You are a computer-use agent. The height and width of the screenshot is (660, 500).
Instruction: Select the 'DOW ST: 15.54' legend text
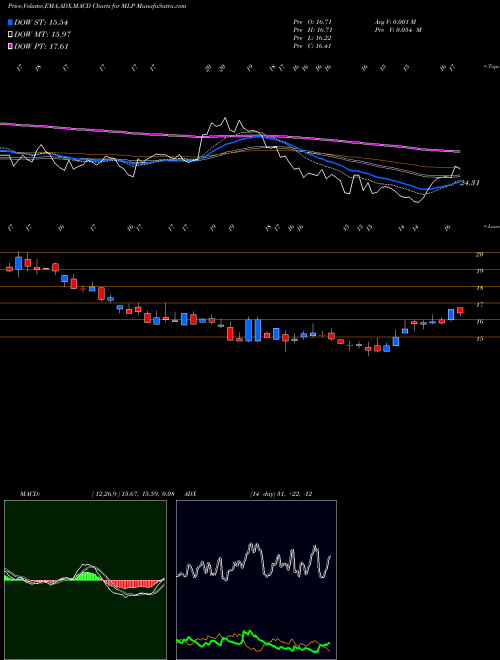[41, 22]
